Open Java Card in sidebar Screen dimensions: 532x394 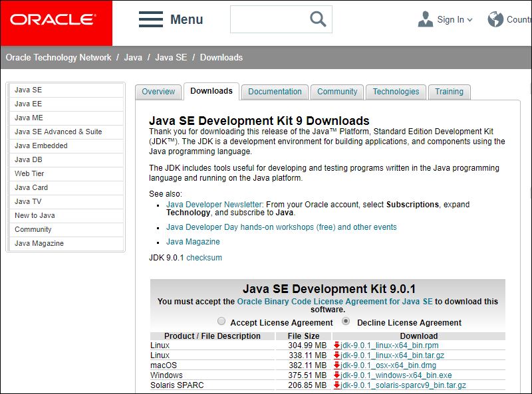(x=66, y=187)
